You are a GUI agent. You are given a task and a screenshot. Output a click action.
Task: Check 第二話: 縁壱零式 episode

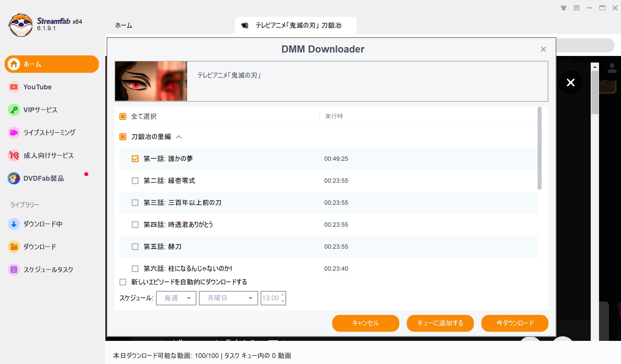135,181
